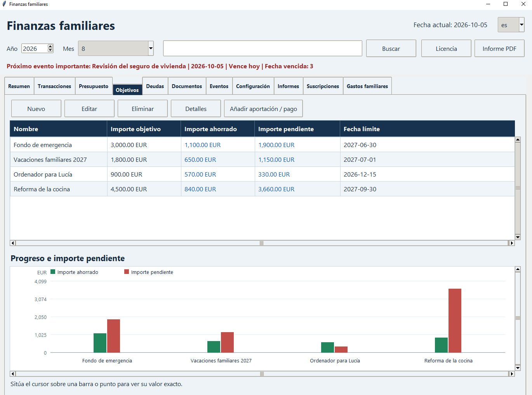Focus the search text field

coord(263,49)
